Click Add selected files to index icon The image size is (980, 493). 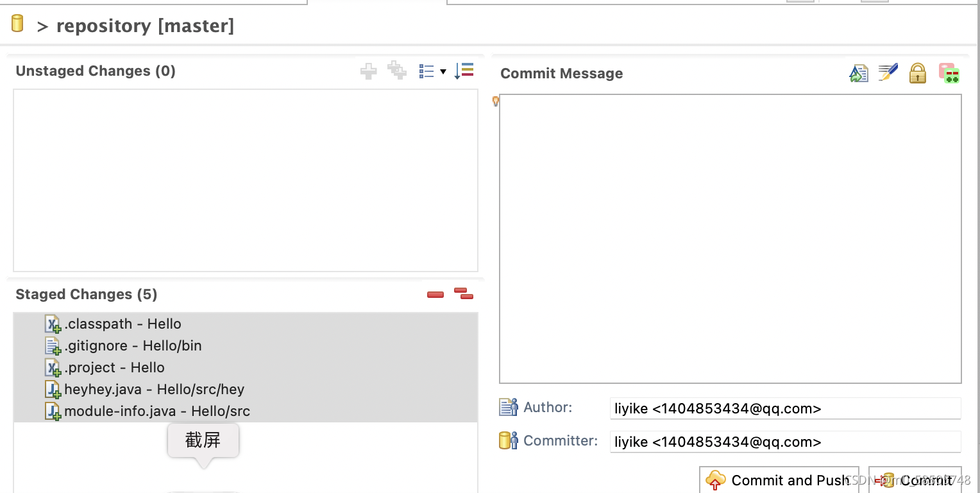tap(368, 71)
